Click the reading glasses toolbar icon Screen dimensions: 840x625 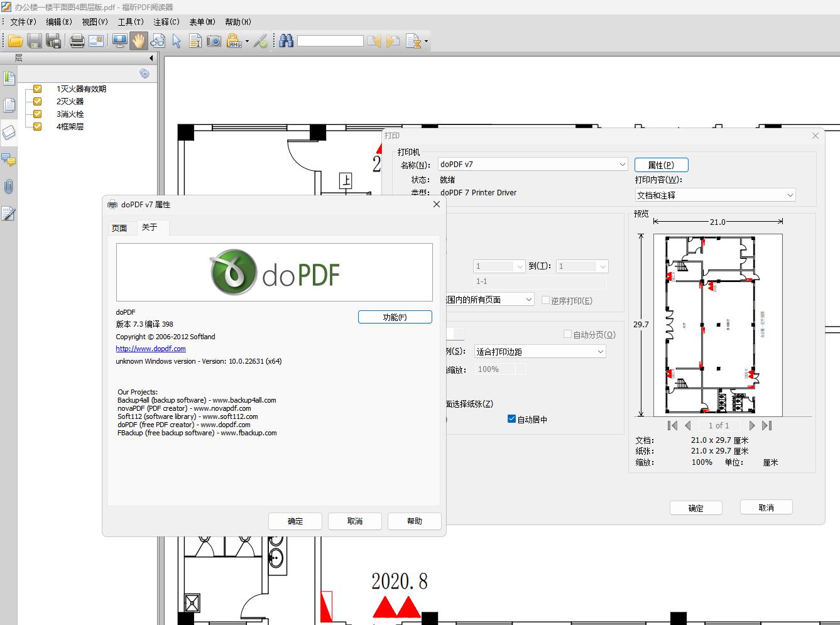point(158,41)
